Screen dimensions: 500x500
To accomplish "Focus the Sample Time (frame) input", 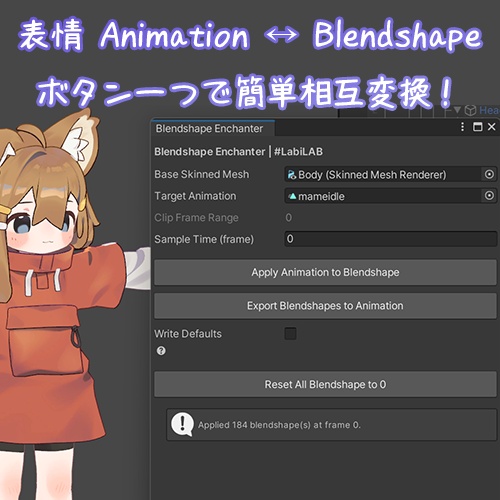I will (x=391, y=239).
